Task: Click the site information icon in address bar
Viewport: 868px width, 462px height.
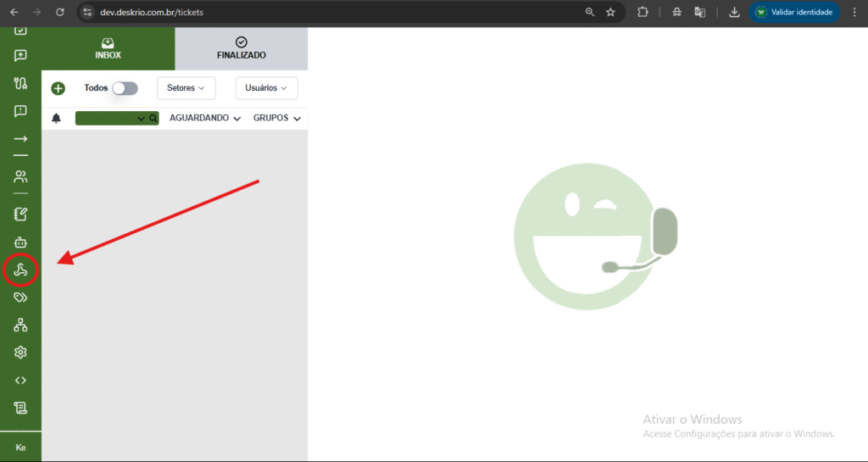Action: 87,12
